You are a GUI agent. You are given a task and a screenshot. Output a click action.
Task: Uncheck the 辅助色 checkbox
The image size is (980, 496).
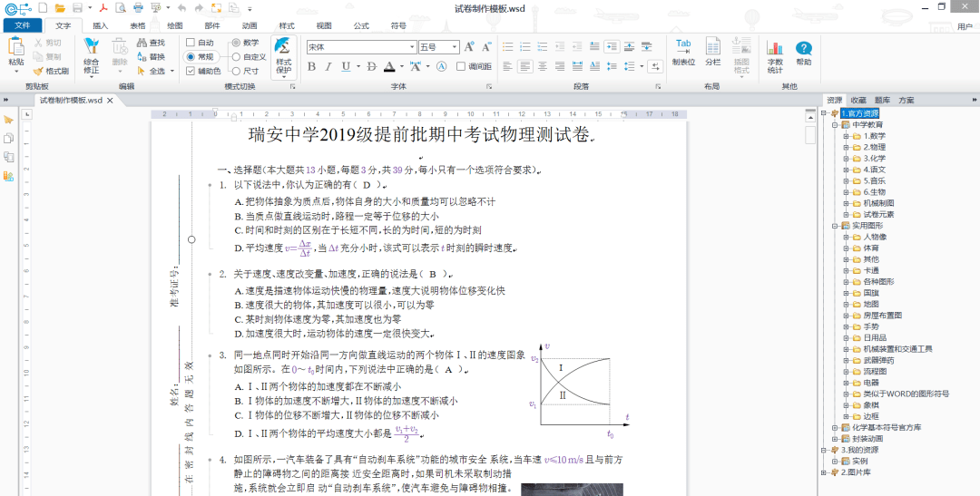pyautogui.click(x=191, y=71)
